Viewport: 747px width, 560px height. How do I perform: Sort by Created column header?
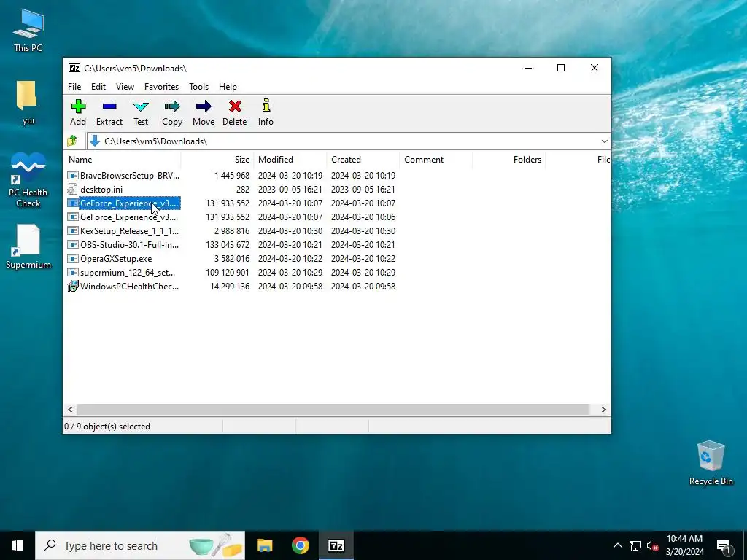tap(363, 160)
